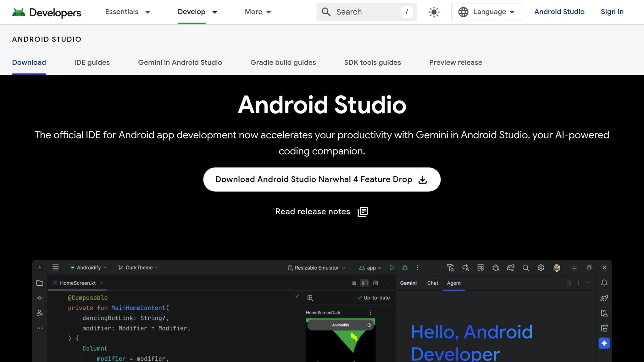Open Search Everywhere in the IDE toolbar
The image size is (644, 362).
pos(526,268)
